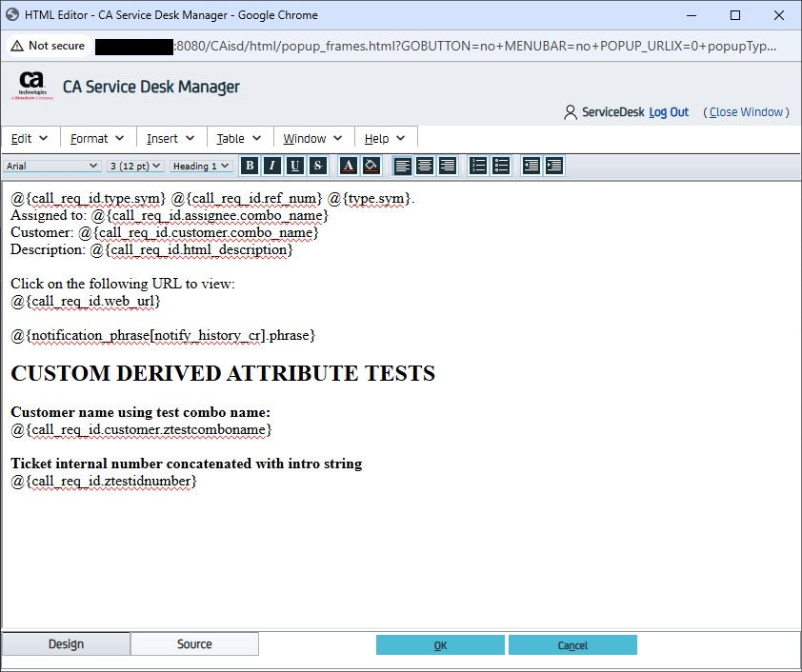Click the ServiceDesk username text
This screenshot has height=672, width=802.
pyautogui.click(x=613, y=112)
